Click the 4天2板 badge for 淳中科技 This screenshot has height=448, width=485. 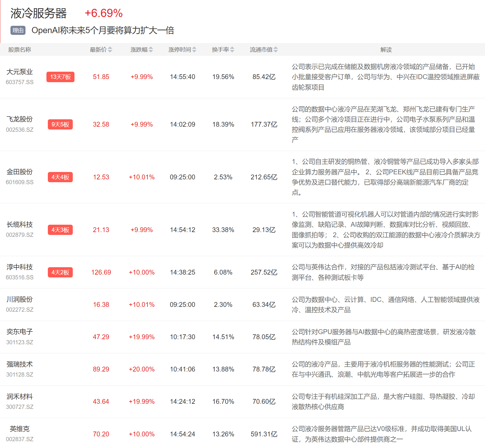click(60, 272)
